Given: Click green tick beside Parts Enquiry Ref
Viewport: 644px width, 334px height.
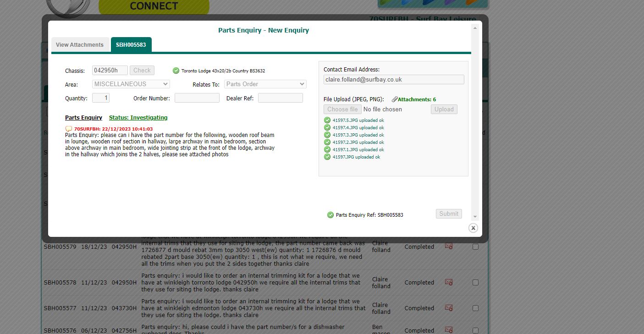Looking at the screenshot, I should (x=330, y=215).
